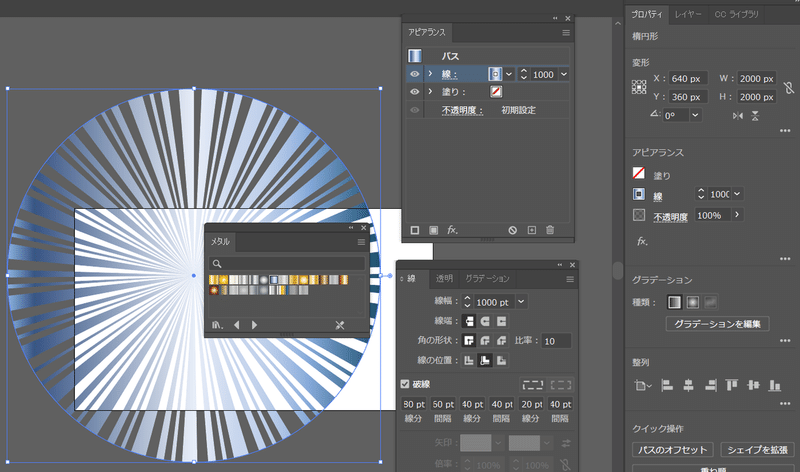Select the butt cap stroke end icon
Viewport: 800px width, 472px height.
click(x=468, y=321)
